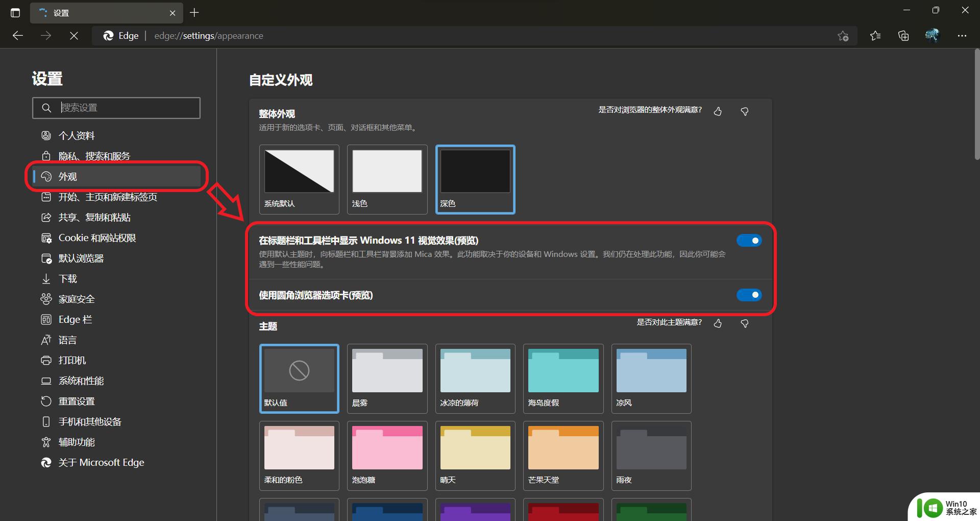Select the 泡泡糖 theme
The height and width of the screenshot is (521, 980).
pyautogui.click(x=387, y=456)
